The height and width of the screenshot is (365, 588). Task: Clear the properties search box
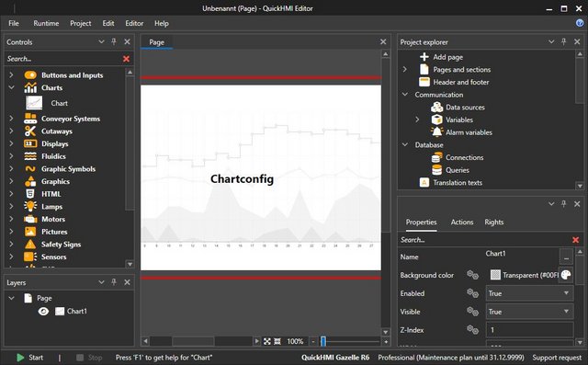point(576,240)
